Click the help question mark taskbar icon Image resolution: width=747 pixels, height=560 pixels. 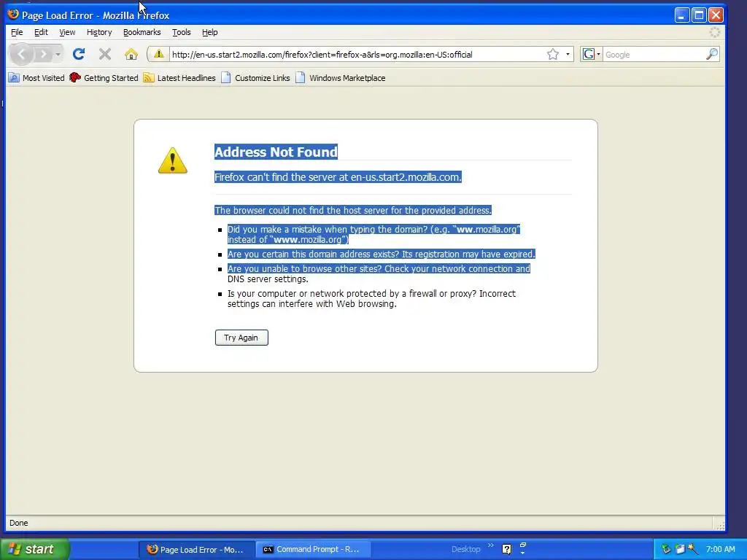(506, 549)
